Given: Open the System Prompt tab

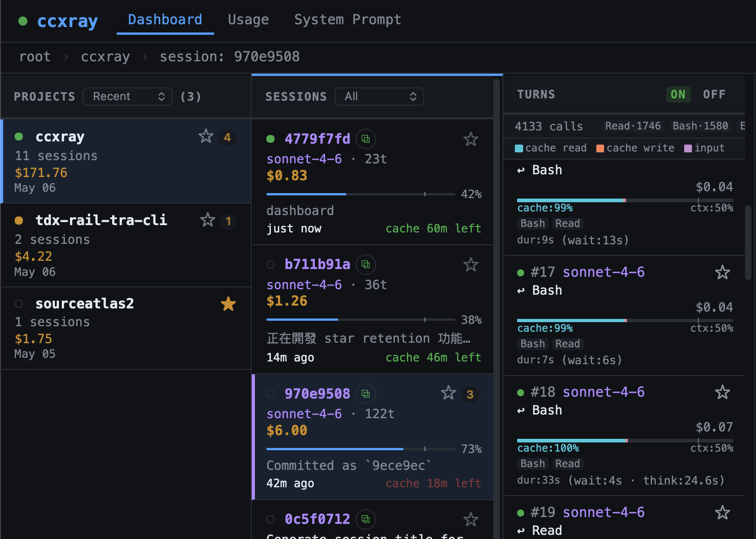Looking at the screenshot, I should (348, 20).
